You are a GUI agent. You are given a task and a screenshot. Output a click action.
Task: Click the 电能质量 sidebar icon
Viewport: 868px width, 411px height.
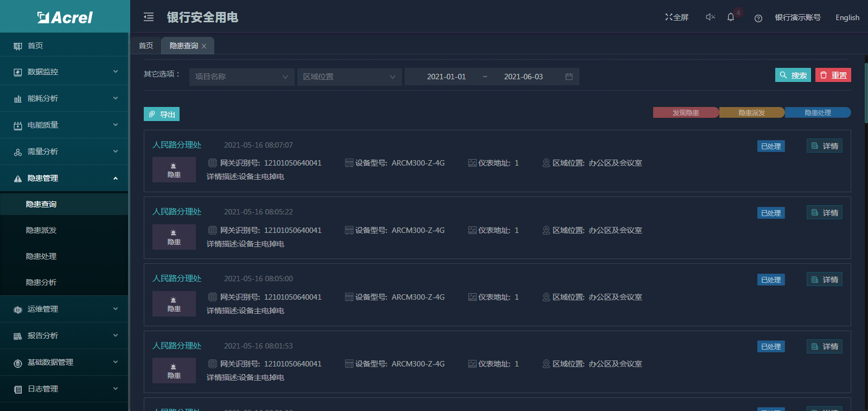18,125
